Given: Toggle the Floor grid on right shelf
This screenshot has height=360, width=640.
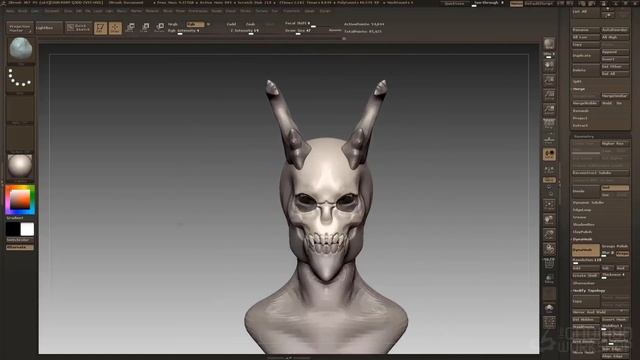Looking at the screenshot, I should [549, 139].
